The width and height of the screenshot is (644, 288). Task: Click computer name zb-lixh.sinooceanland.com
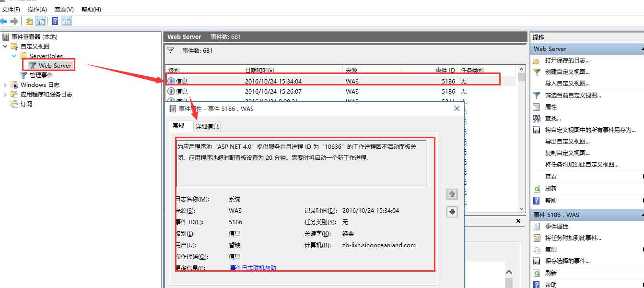click(x=379, y=245)
